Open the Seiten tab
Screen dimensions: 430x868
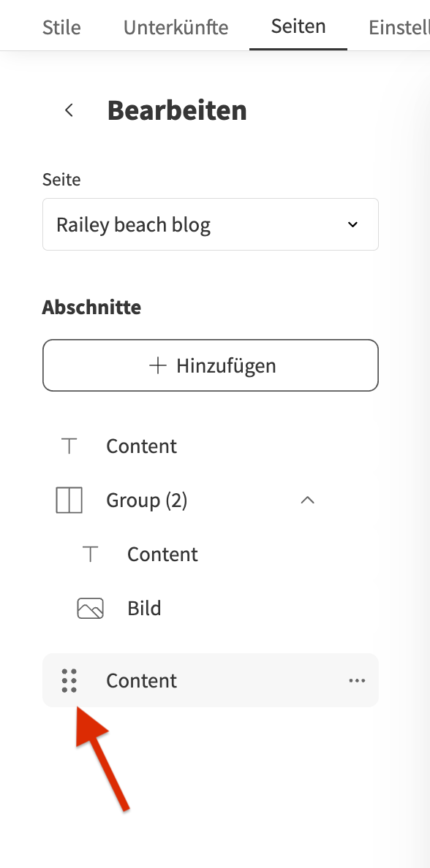click(298, 26)
